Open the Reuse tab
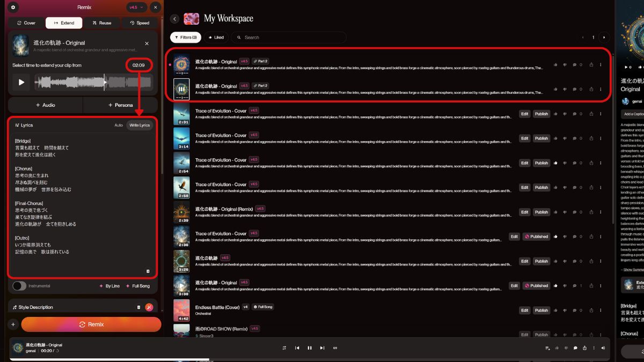Image resolution: width=644 pixels, height=362 pixels. click(x=102, y=23)
